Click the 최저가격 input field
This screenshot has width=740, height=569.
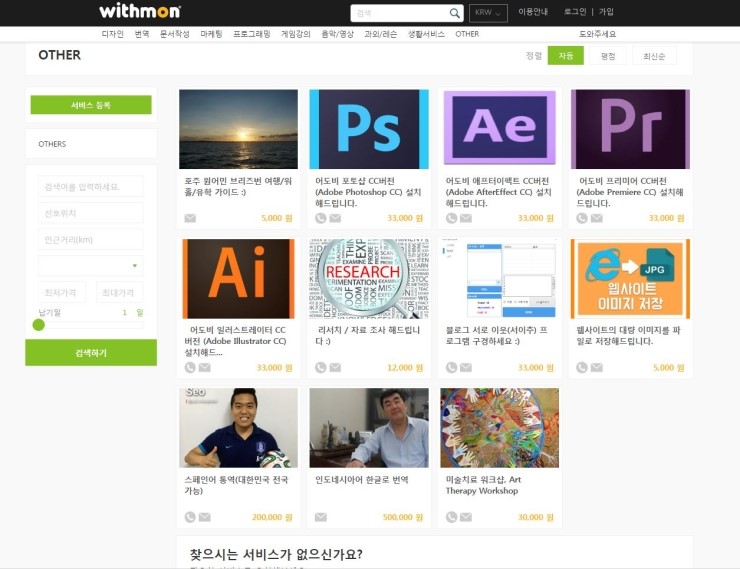pos(62,293)
